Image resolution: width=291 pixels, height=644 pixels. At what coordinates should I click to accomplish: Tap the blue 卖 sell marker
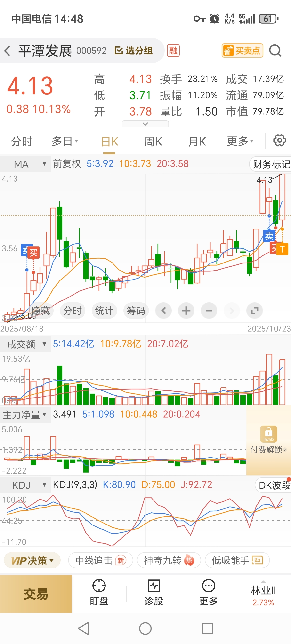pyautogui.click(x=269, y=236)
